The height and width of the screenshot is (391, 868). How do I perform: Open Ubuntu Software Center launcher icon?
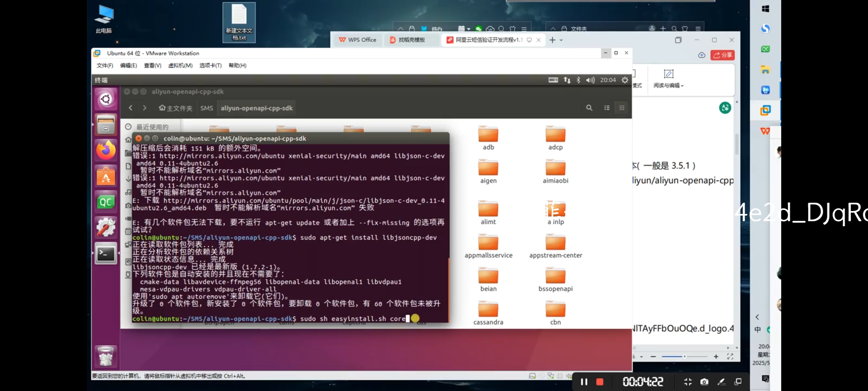point(106,176)
